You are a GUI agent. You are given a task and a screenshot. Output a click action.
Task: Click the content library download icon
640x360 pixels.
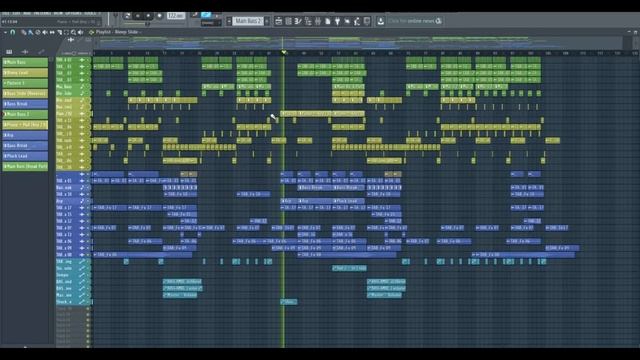click(x=380, y=21)
